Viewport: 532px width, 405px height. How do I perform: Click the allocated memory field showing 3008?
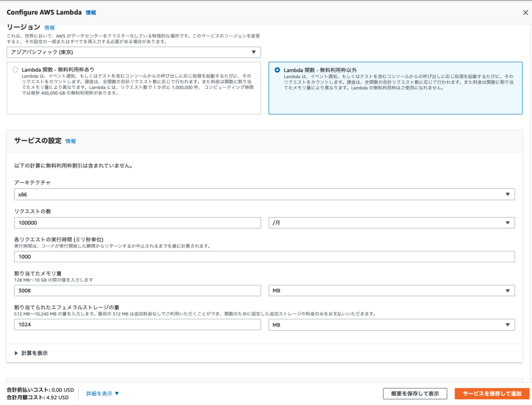[138, 291]
